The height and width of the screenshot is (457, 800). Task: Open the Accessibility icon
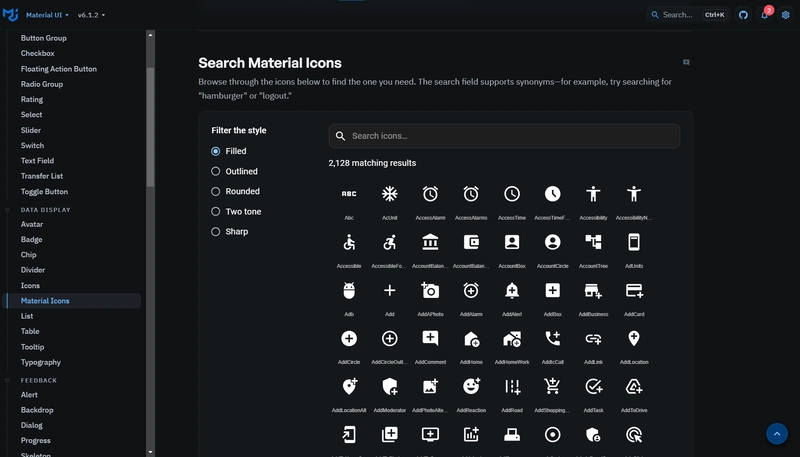593,194
